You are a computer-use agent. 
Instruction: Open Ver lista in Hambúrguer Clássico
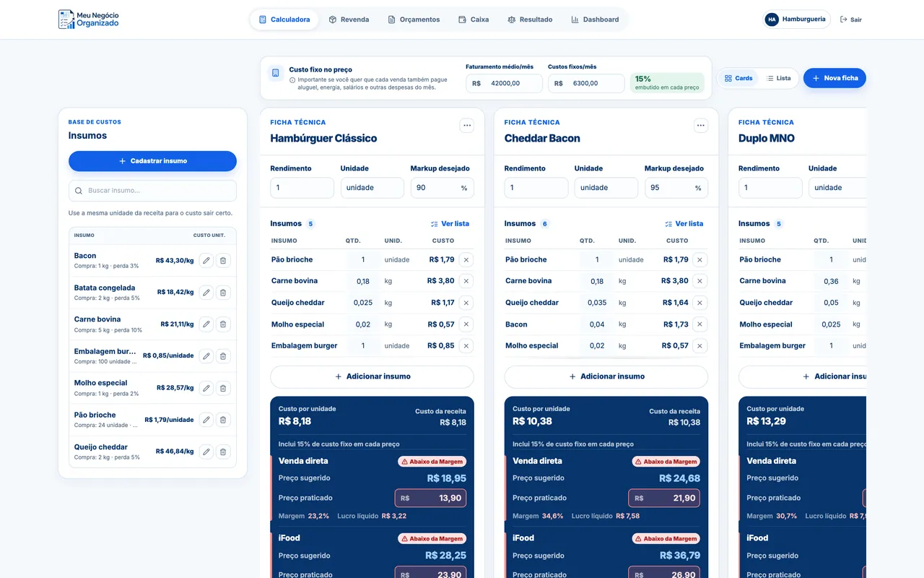(450, 224)
